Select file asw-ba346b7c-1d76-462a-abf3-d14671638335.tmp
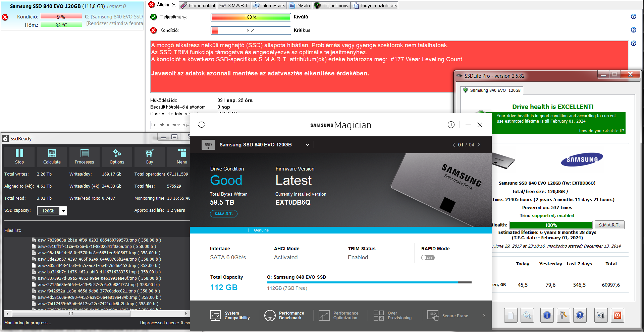 point(96,272)
